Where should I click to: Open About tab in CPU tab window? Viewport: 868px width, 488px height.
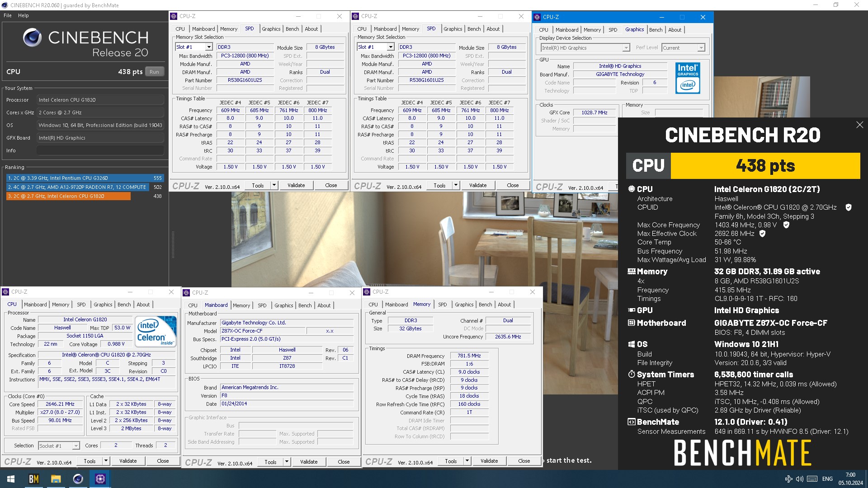pos(143,305)
